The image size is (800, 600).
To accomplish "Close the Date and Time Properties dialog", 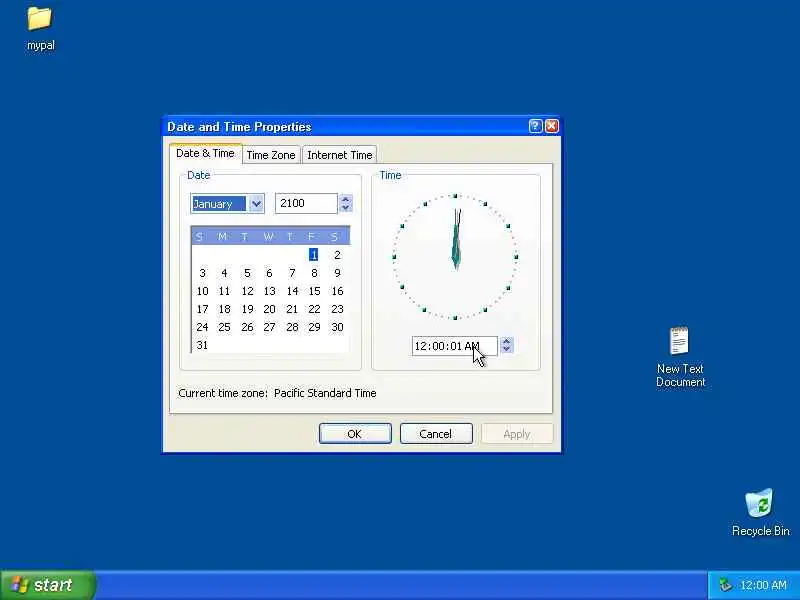I will coord(552,126).
